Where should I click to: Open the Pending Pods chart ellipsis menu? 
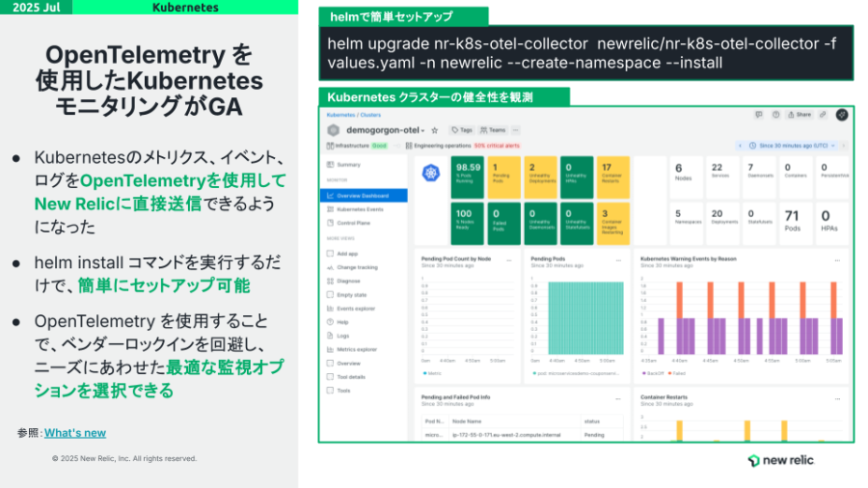[618, 260]
